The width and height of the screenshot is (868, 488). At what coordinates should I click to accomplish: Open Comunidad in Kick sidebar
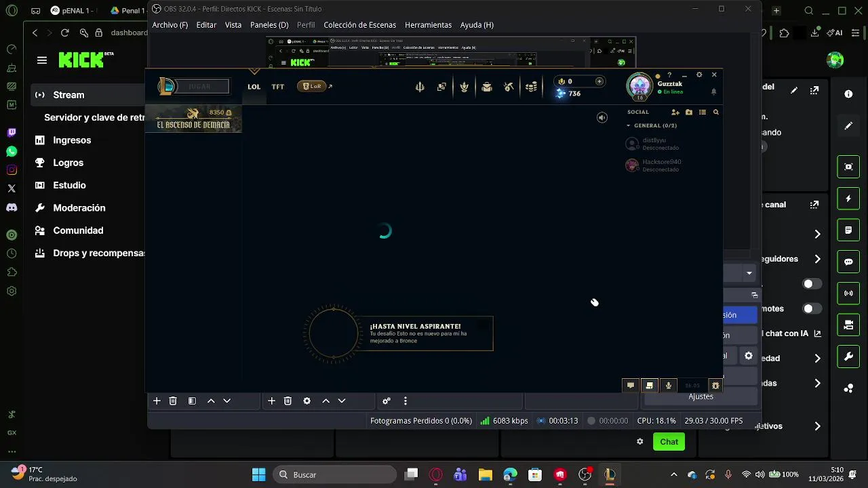click(78, 230)
